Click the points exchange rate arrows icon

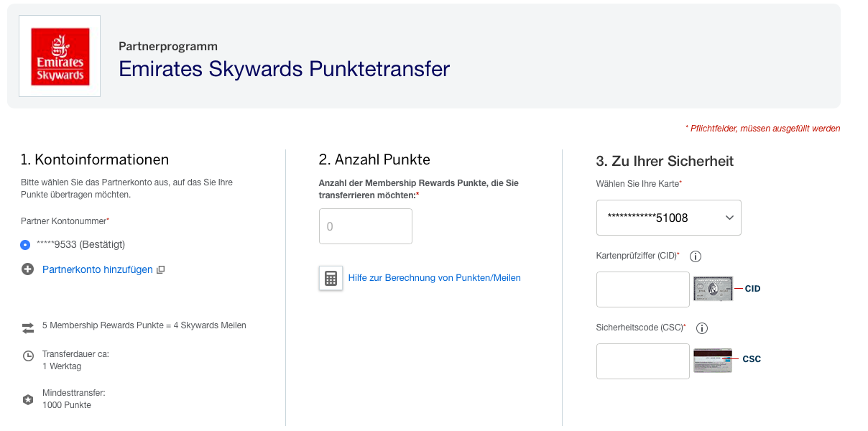(28, 328)
